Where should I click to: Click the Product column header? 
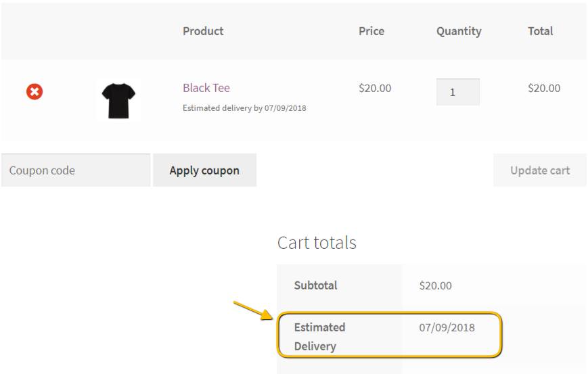tap(203, 31)
